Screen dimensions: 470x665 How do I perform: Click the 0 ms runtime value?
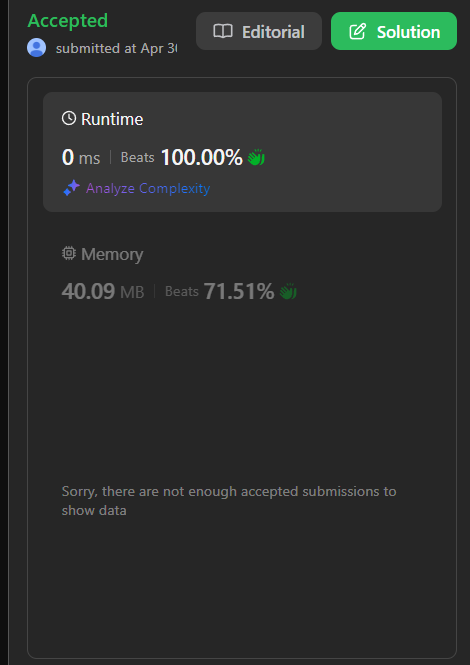tap(81, 157)
